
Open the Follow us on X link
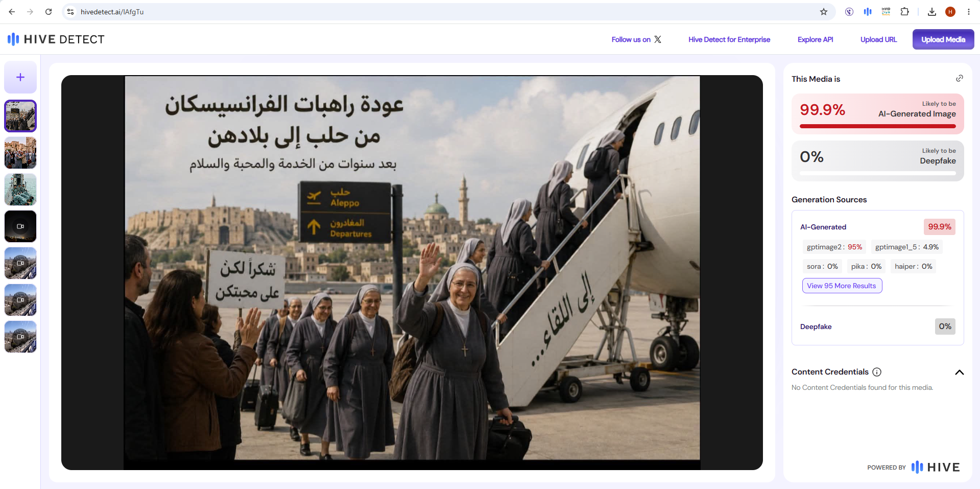click(x=636, y=39)
